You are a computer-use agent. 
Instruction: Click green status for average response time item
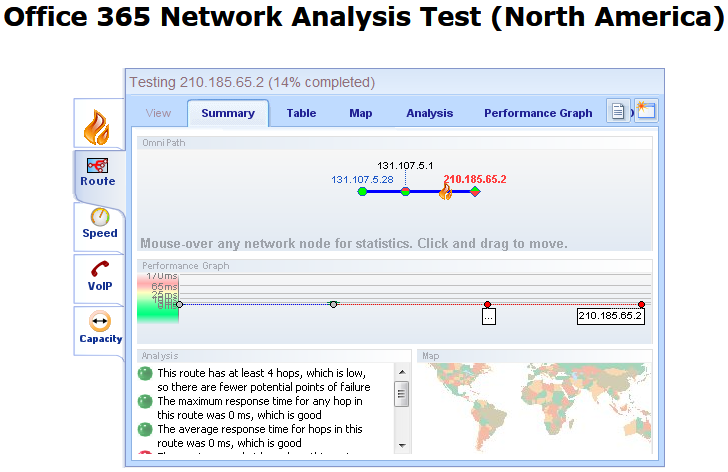pos(145,429)
